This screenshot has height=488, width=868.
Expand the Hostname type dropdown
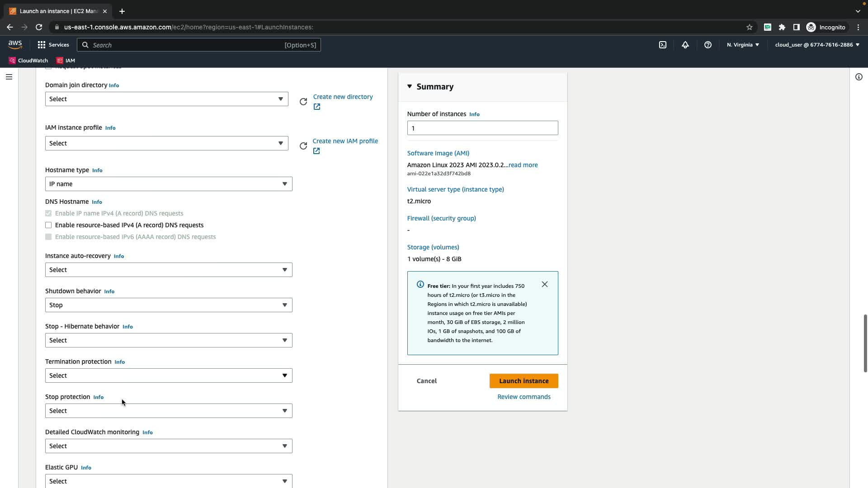pyautogui.click(x=168, y=184)
